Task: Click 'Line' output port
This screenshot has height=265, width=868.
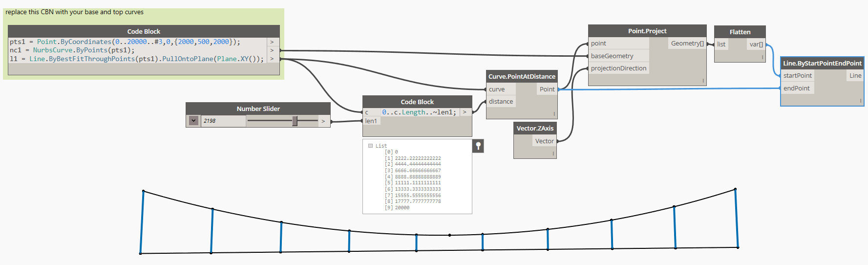Action: [x=855, y=75]
